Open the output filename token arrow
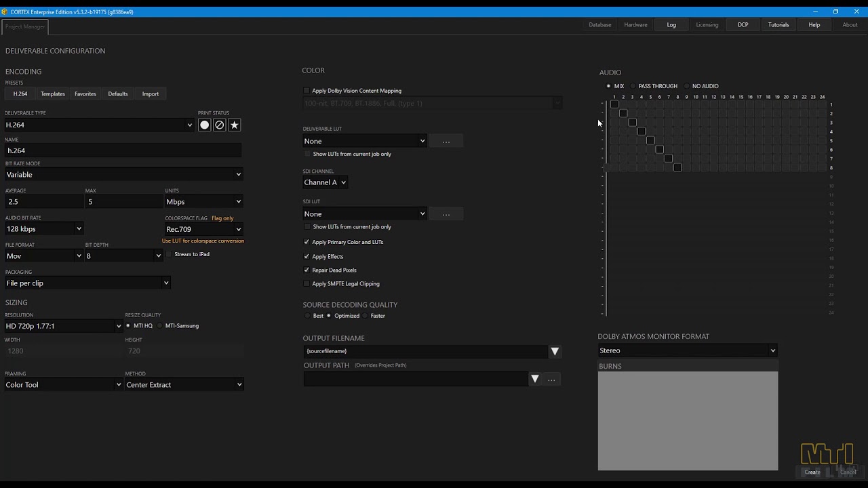This screenshot has height=488, width=868. click(x=555, y=351)
